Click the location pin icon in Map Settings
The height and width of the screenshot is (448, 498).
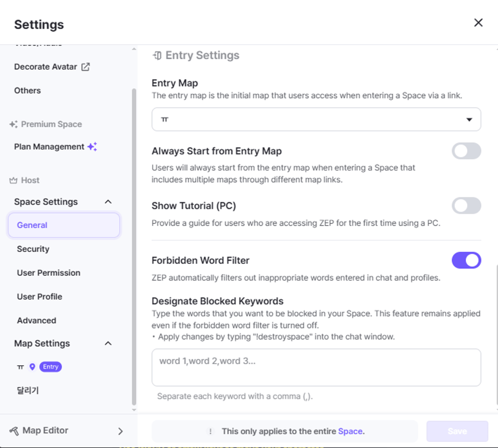pyautogui.click(x=32, y=367)
